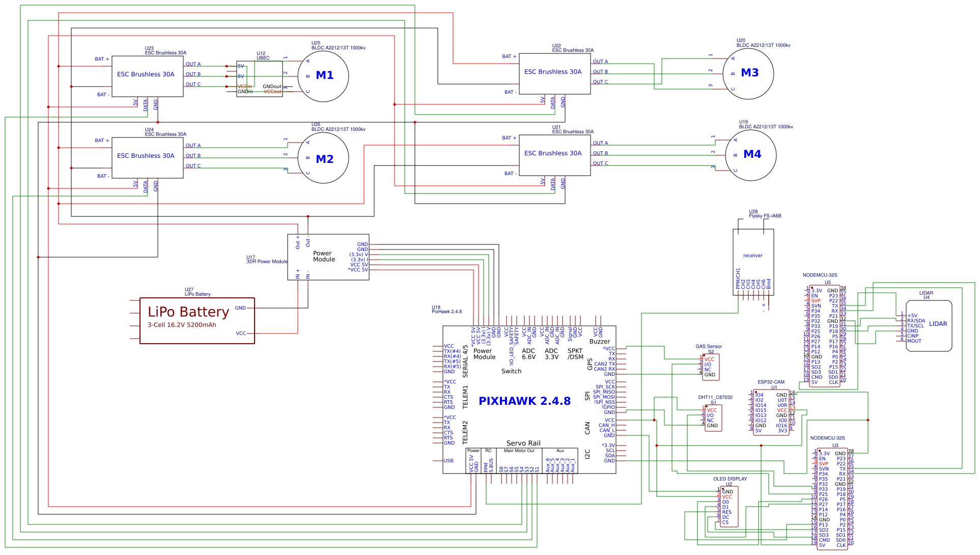The width and height of the screenshot is (980, 555).
Task: Click the U26 BLDC A2212/13T 1000kv label
Action: click(x=339, y=127)
